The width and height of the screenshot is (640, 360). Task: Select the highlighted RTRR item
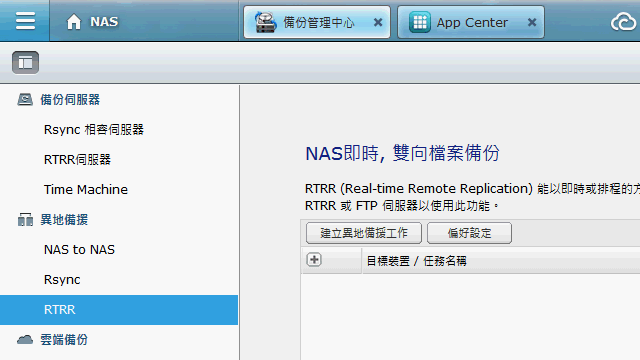[x=119, y=310]
